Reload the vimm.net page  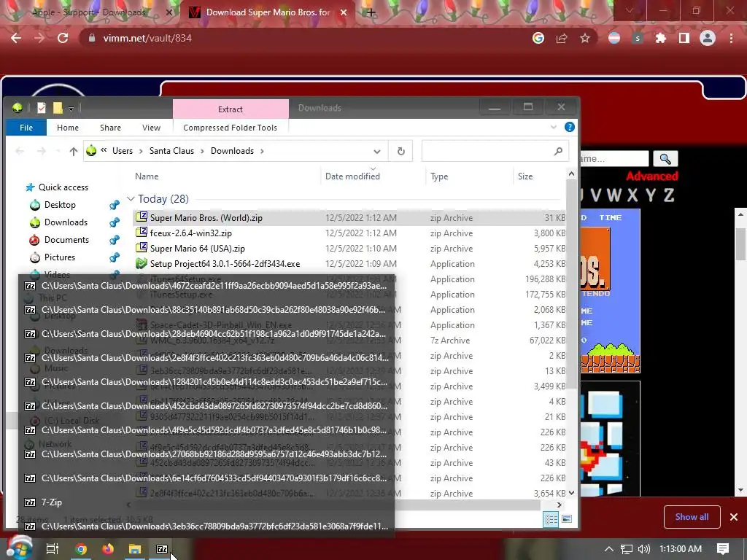(x=63, y=38)
